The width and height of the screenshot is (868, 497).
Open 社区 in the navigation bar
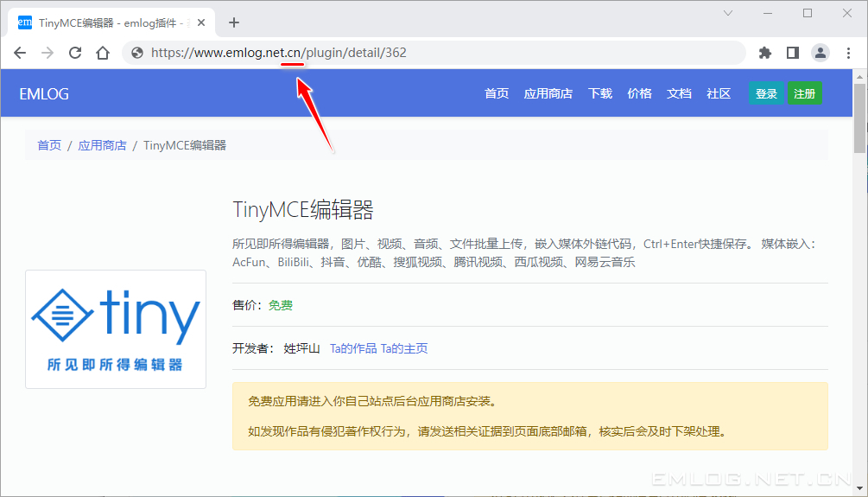coord(719,93)
